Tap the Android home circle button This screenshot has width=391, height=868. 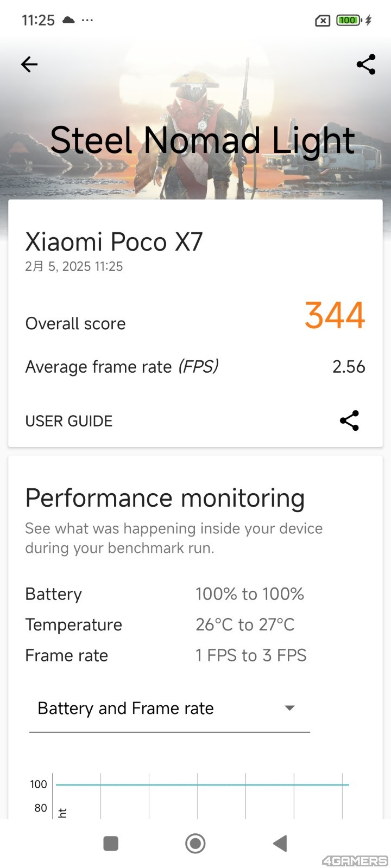coord(195,844)
